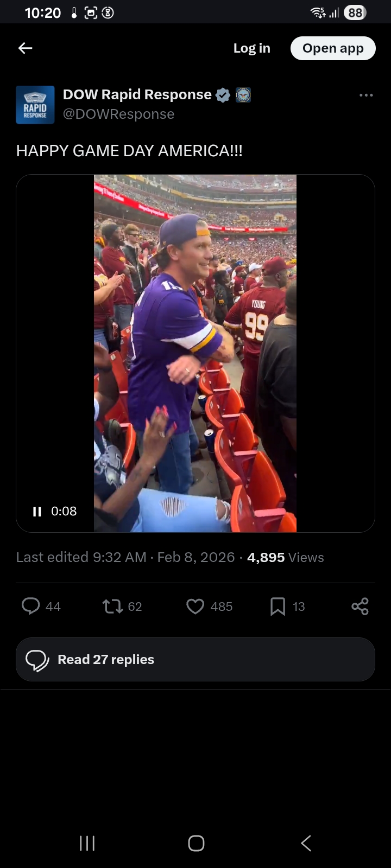Expand Read 27 replies

[x=195, y=659]
